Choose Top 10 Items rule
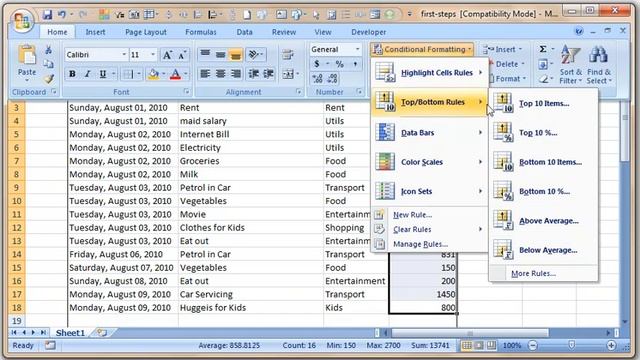The height and width of the screenshot is (360, 640). pyautogui.click(x=543, y=103)
